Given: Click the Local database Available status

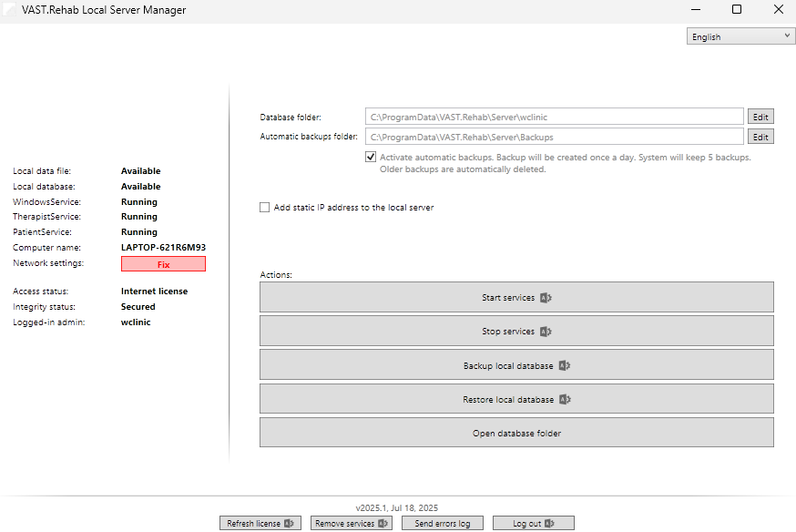Looking at the screenshot, I should [x=140, y=187].
